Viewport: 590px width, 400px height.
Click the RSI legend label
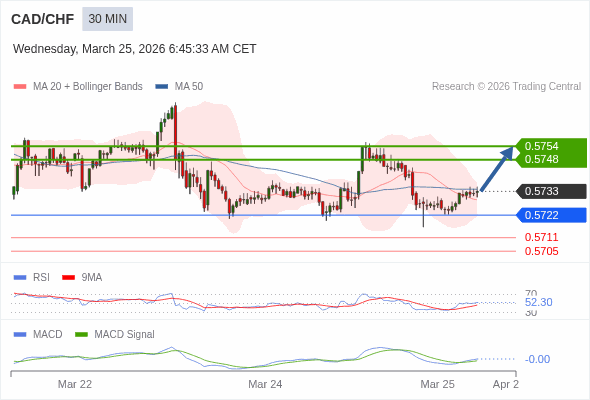click(41, 278)
